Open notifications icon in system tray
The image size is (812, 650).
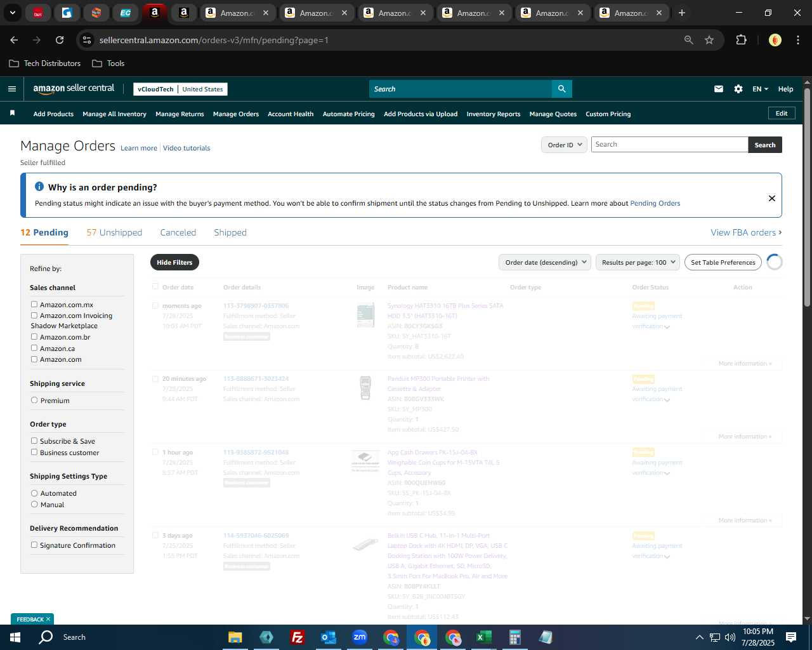[791, 637]
